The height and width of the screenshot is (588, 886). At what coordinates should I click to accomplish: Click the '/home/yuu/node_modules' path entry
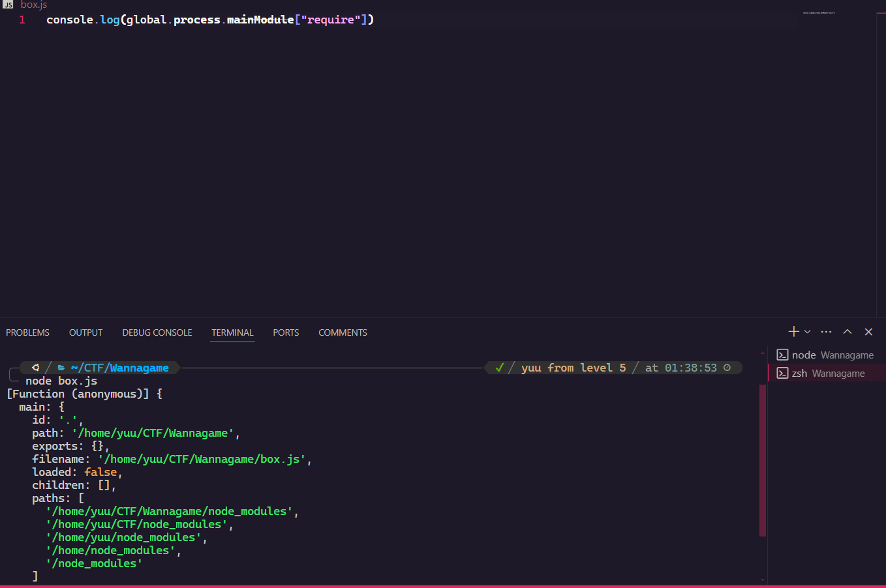click(123, 537)
